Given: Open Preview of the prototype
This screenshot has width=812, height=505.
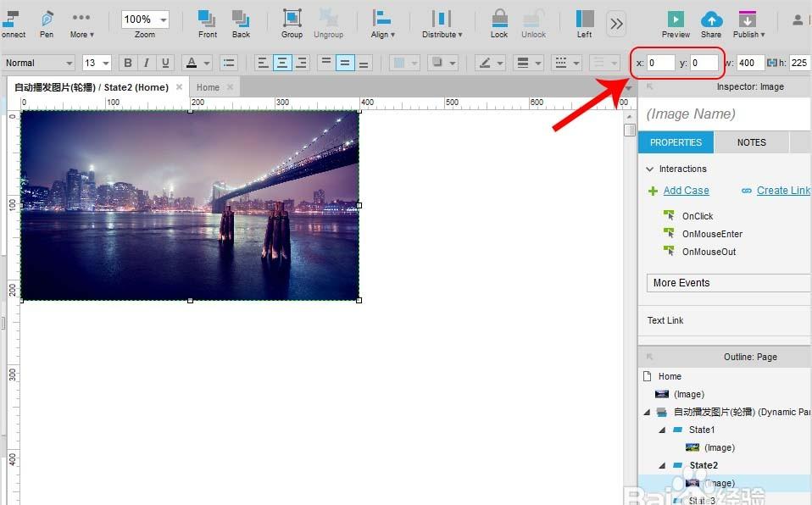Looking at the screenshot, I should tap(676, 23).
